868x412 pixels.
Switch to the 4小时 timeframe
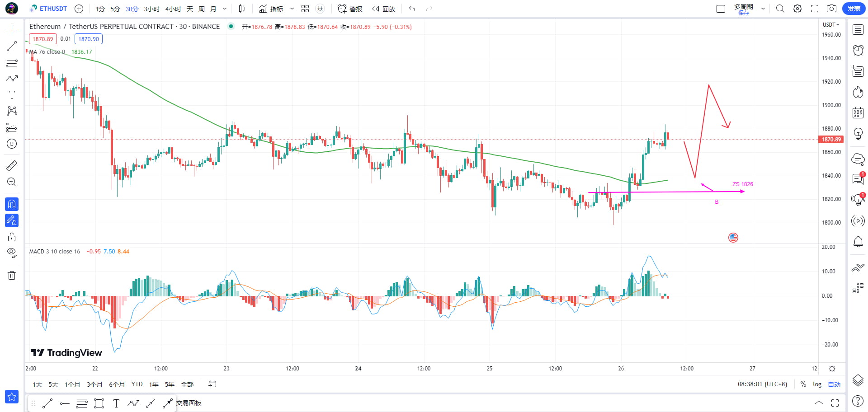(173, 9)
